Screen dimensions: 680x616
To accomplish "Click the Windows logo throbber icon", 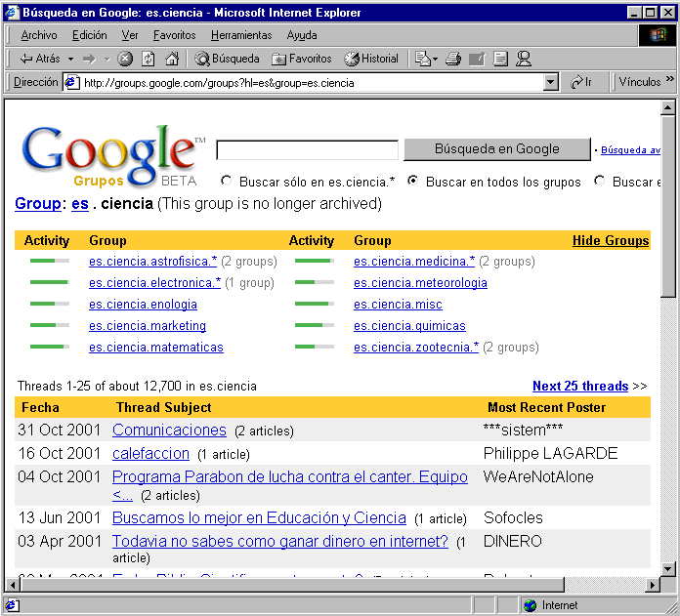I will [658, 35].
